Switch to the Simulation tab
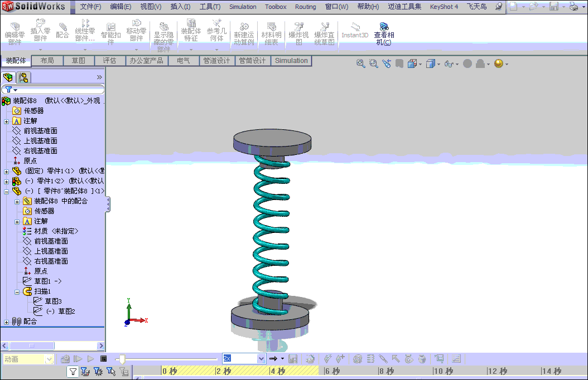The image size is (588, 380). [291, 61]
